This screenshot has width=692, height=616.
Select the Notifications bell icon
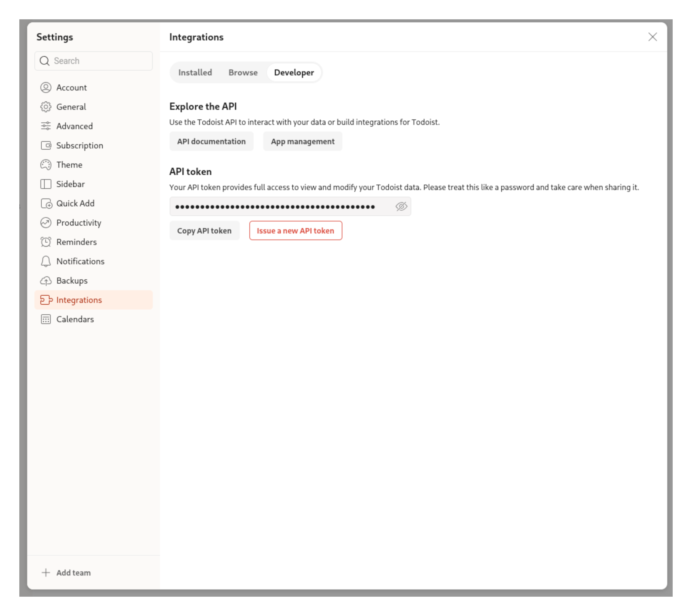pos(46,261)
